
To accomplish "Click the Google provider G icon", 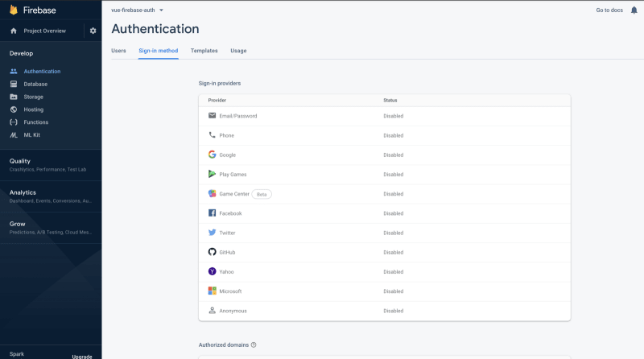I will pyautogui.click(x=212, y=155).
